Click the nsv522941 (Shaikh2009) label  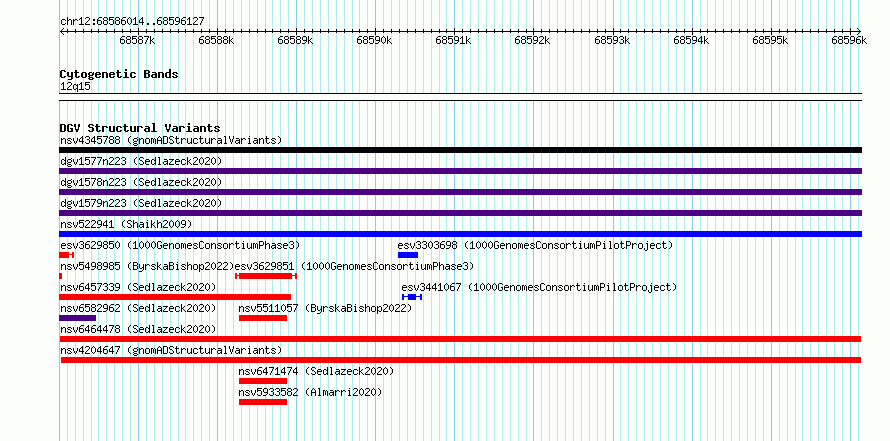coord(126,224)
